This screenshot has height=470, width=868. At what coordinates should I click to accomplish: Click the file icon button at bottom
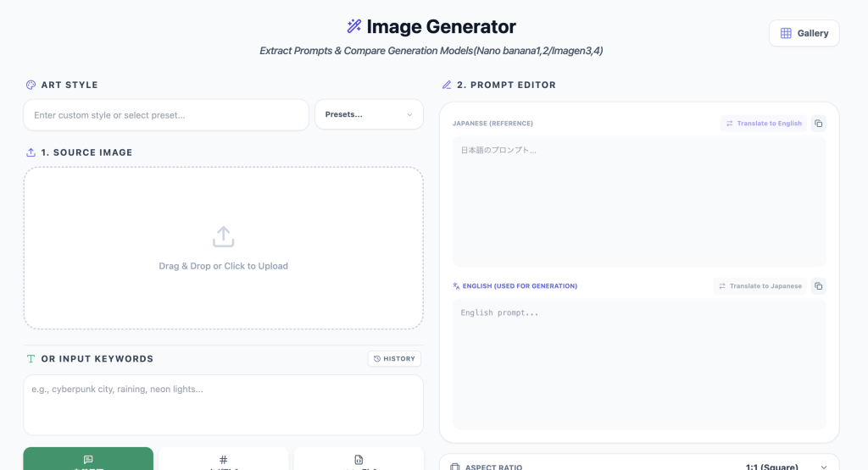(x=359, y=459)
